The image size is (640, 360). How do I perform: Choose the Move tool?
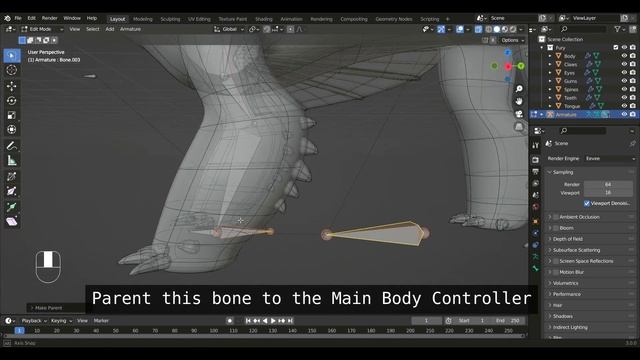click(11, 86)
